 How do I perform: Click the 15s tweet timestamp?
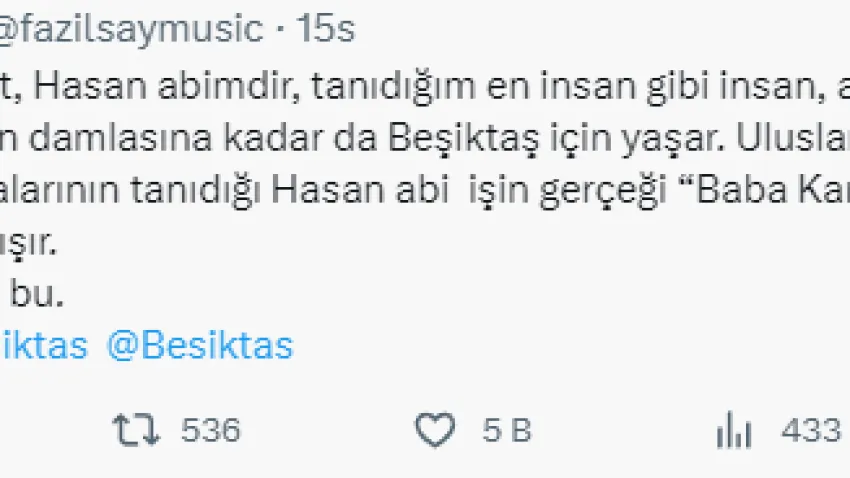click(325, 29)
